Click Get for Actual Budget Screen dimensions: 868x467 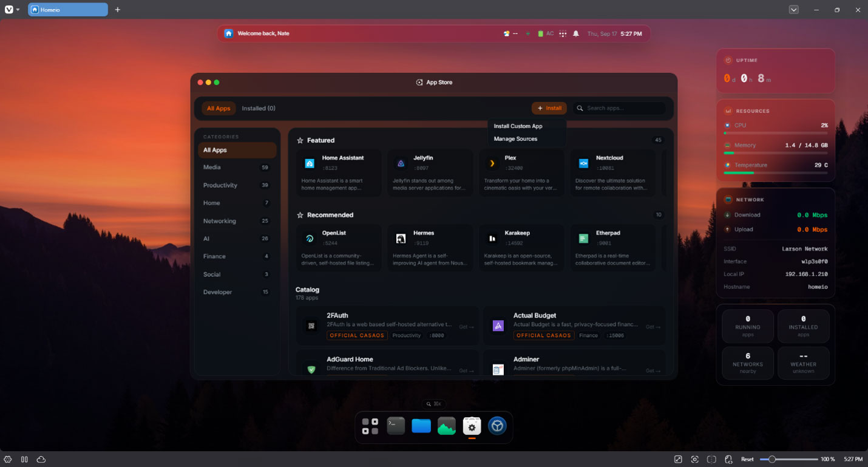pos(653,327)
